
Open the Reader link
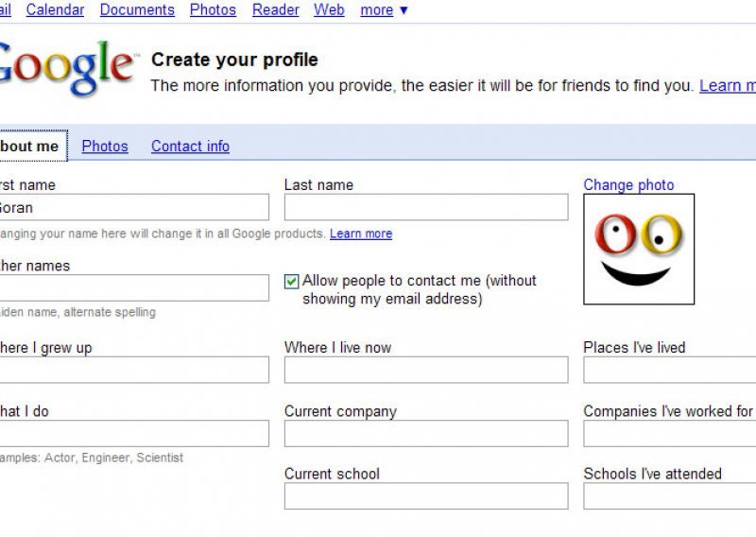click(x=275, y=9)
